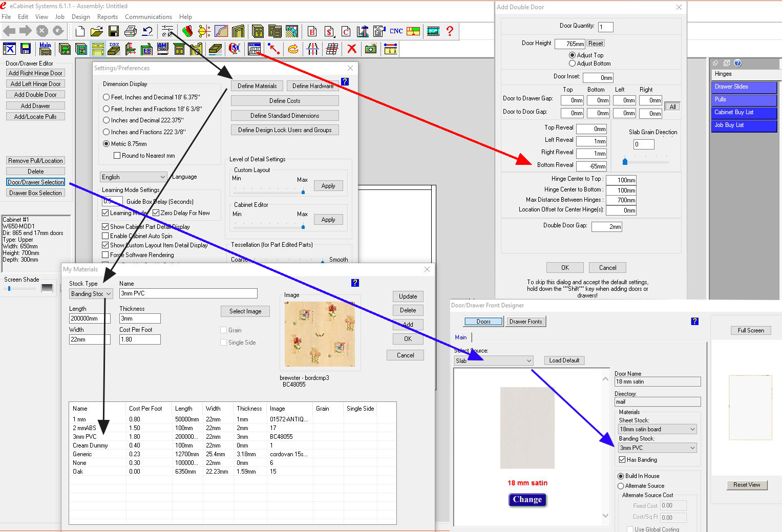782x532 pixels.
Task: Click the Print toolbar icon
Action: [131, 31]
